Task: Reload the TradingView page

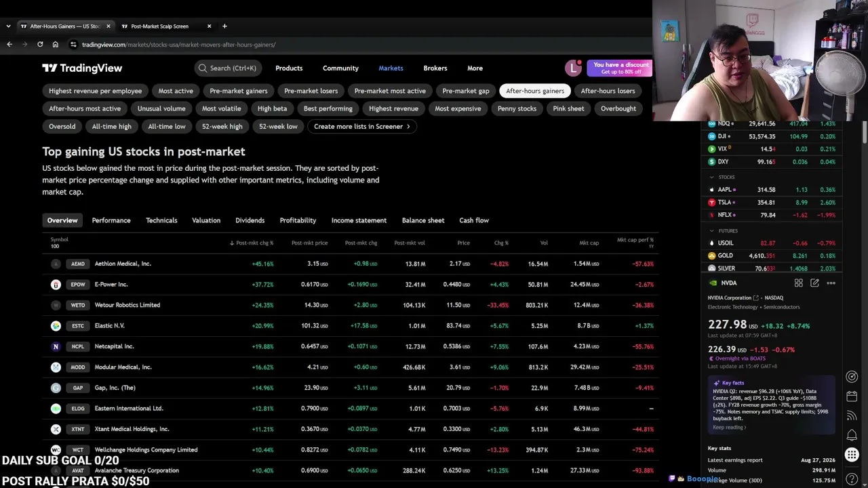Action: coord(40,45)
